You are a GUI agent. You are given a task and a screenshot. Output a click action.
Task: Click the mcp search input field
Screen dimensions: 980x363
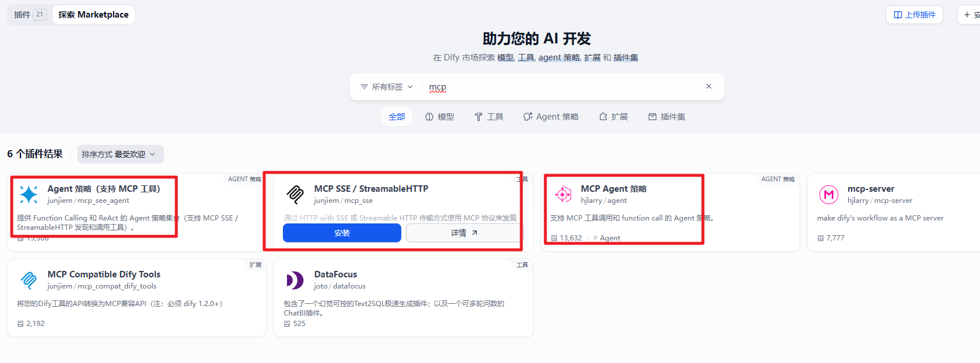click(562, 87)
